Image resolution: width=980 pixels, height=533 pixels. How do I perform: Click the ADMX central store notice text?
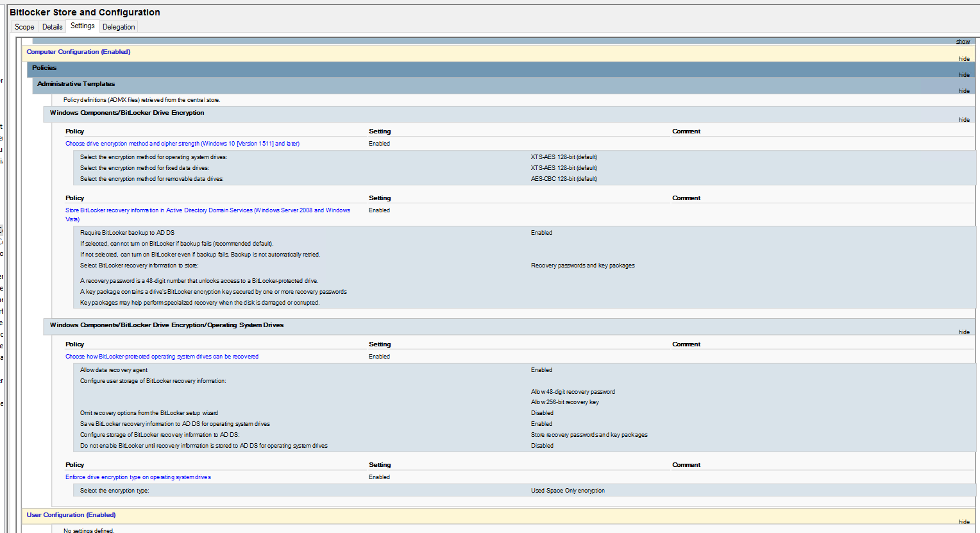142,100
